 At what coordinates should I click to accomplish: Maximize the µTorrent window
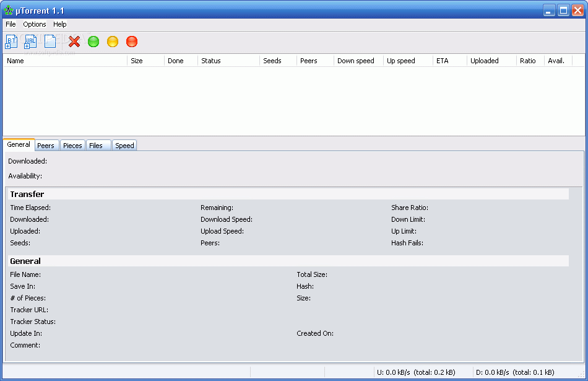coord(563,11)
